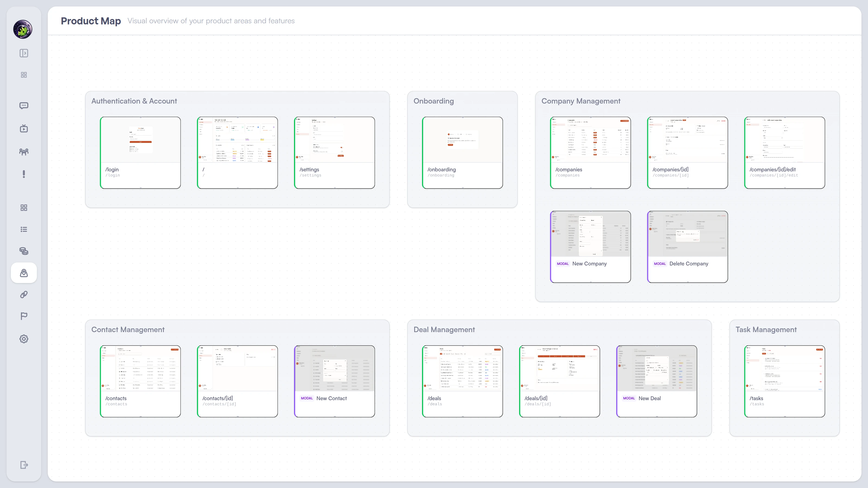
Task: Open the team members panel
Action: 24,152
